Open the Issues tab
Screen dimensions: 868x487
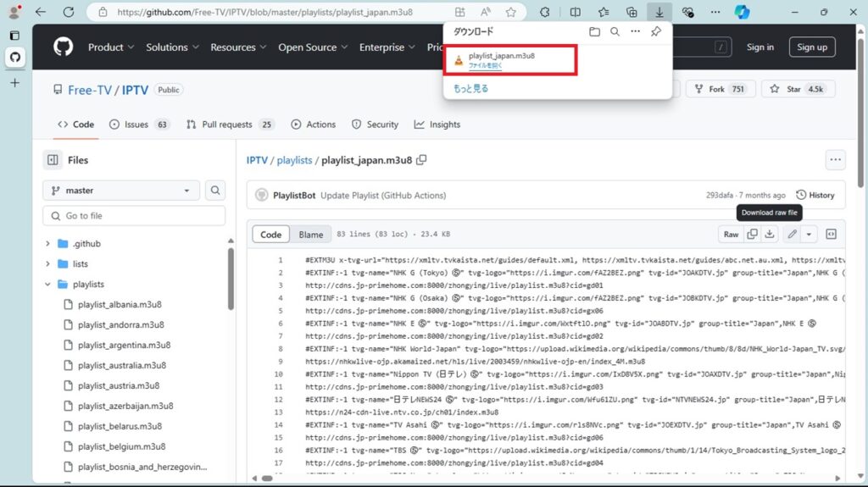[139, 125]
